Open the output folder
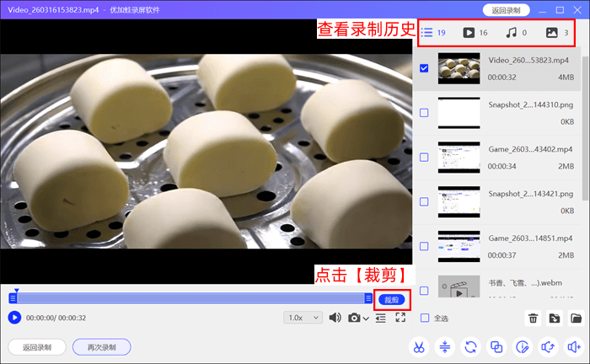The width and height of the screenshot is (590, 364). tap(576, 318)
